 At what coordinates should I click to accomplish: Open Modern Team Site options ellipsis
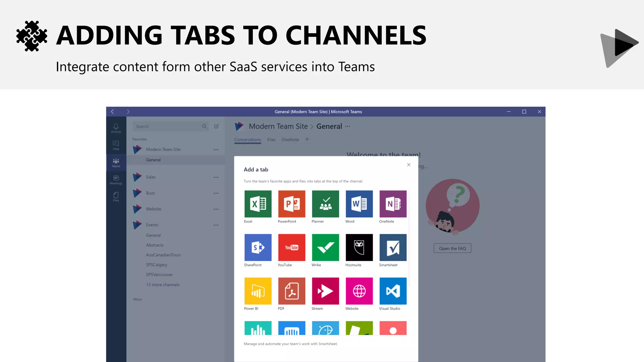(x=216, y=150)
